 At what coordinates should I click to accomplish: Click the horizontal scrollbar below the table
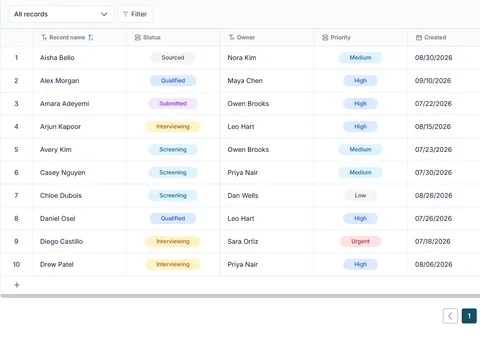tap(240, 296)
